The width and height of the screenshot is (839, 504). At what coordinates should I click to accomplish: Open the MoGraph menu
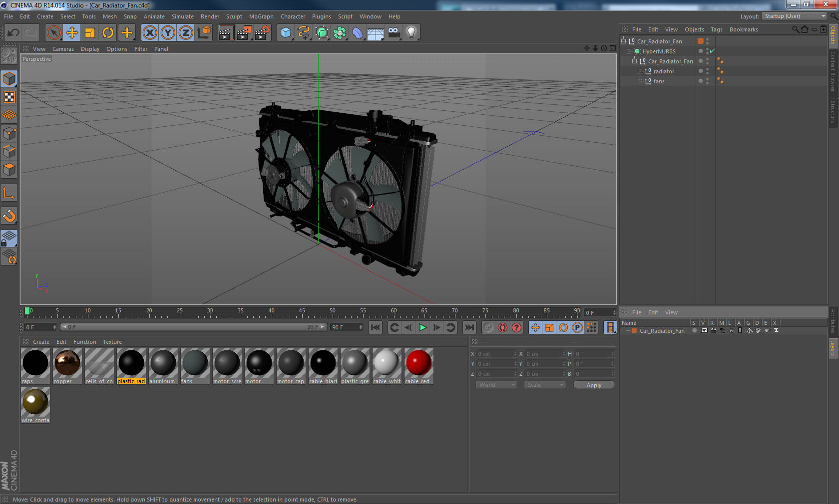[x=261, y=16]
